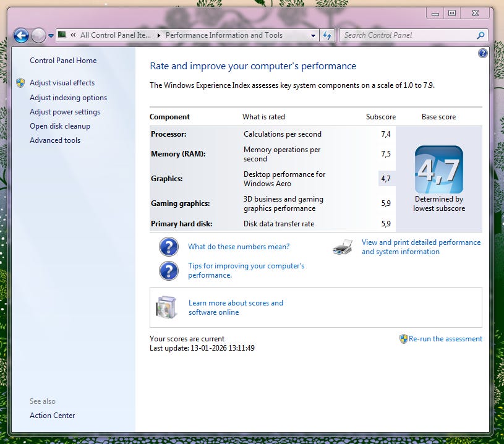
Task: Expand the address bar history dropdown
Action: 314,36
